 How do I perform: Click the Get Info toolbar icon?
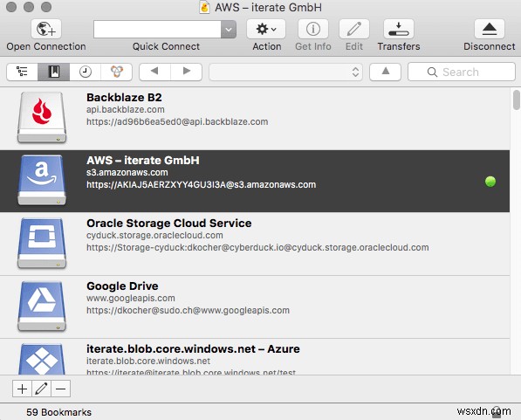[x=313, y=29]
